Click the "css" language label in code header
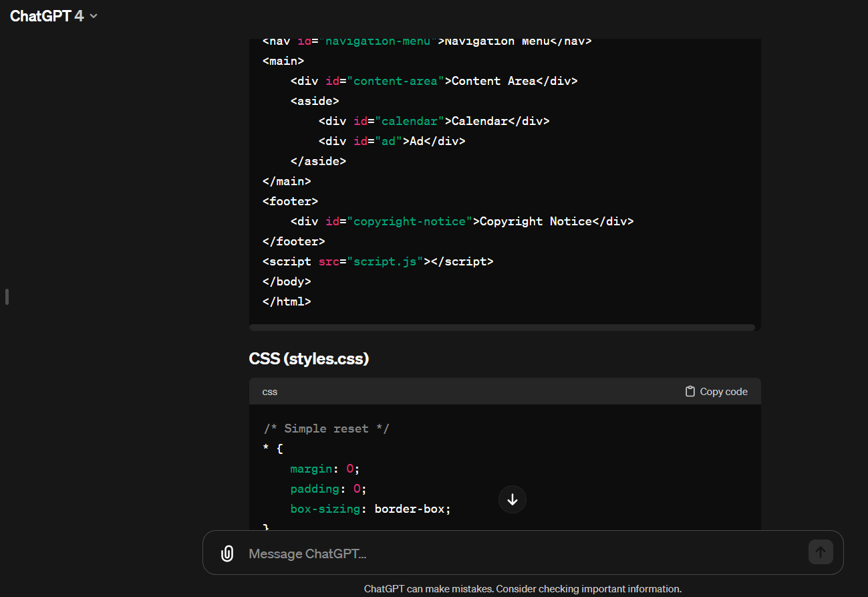Screen dimensions: 868x597 point(270,392)
